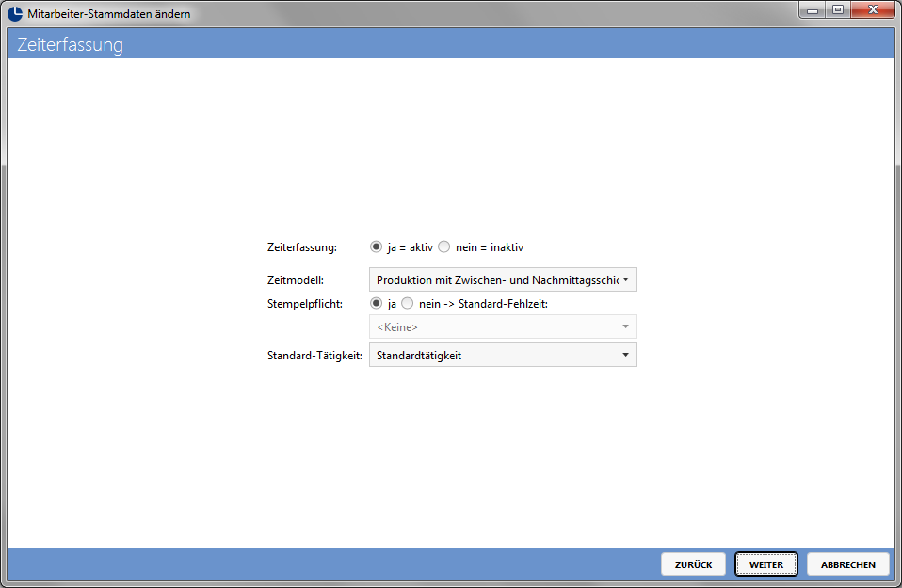Click the application icon in title bar

pos(15,13)
